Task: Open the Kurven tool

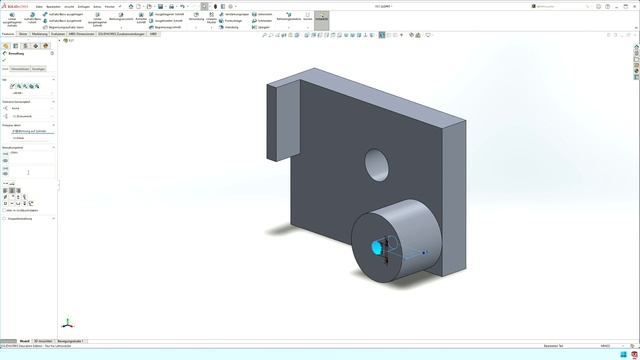Action: (308, 17)
